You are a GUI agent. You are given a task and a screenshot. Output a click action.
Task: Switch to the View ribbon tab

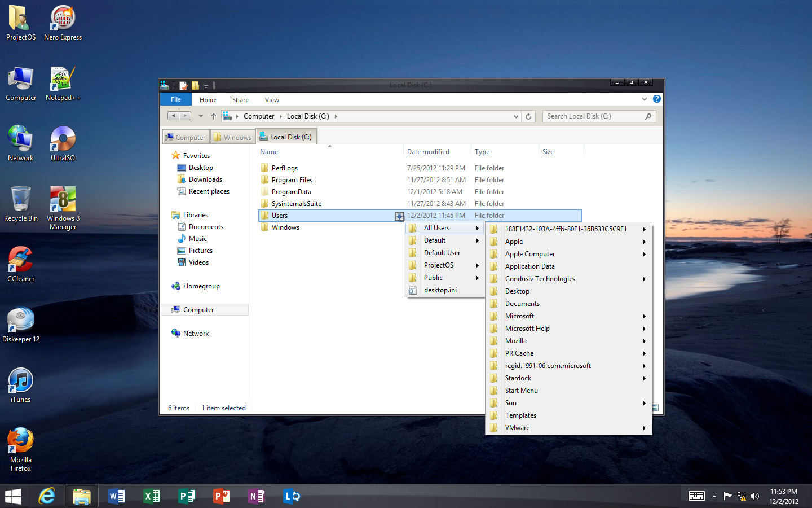[x=272, y=99]
